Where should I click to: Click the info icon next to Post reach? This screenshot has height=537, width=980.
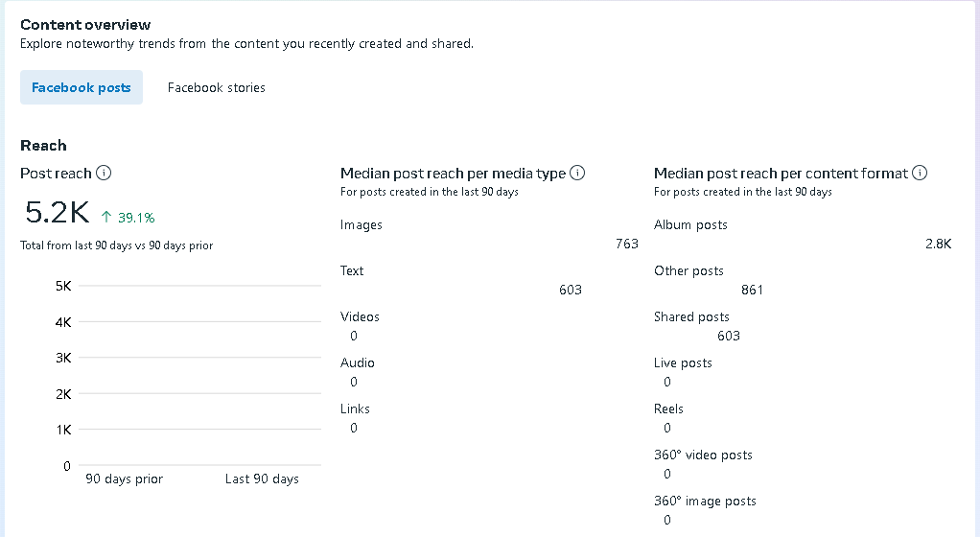click(104, 174)
